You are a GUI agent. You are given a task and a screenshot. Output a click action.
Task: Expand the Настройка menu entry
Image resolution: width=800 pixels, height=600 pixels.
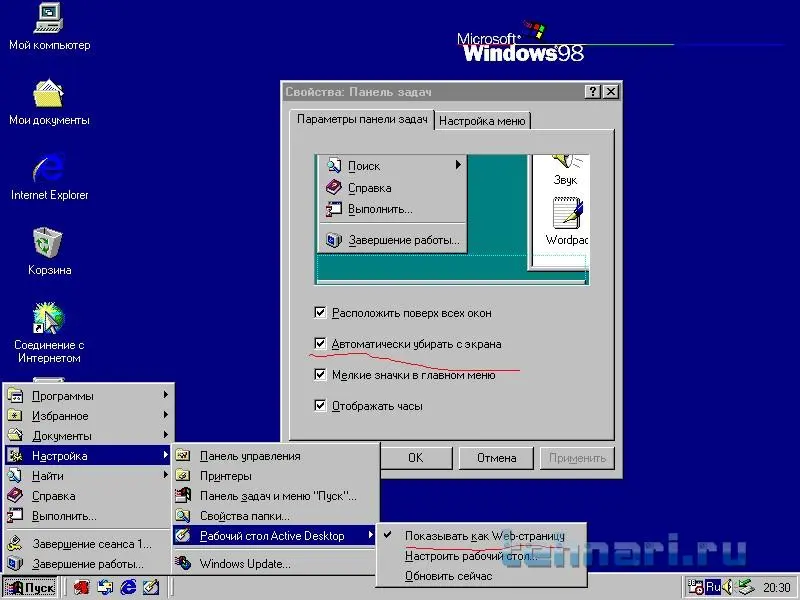click(88, 456)
